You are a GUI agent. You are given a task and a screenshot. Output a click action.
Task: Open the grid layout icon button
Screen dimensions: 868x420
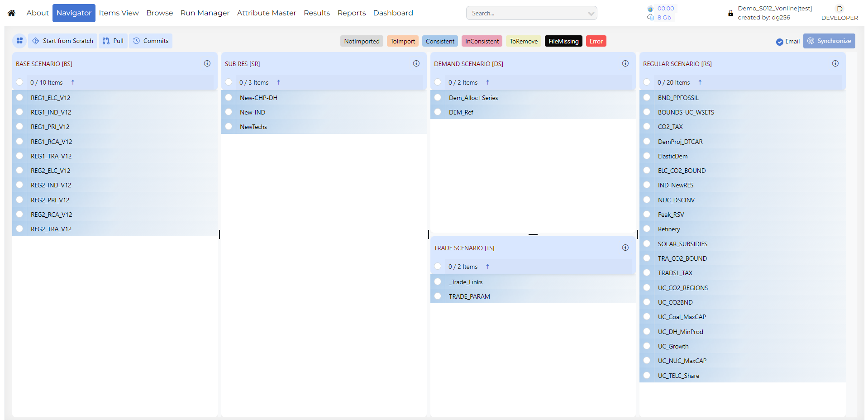19,41
